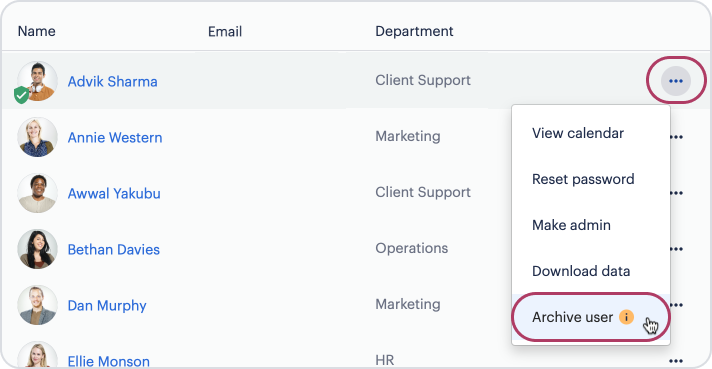Viewport: 712px width, 369px height.
Task: Open Annie Western's name link
Action: pyautogui.click(x=115, y=138)
